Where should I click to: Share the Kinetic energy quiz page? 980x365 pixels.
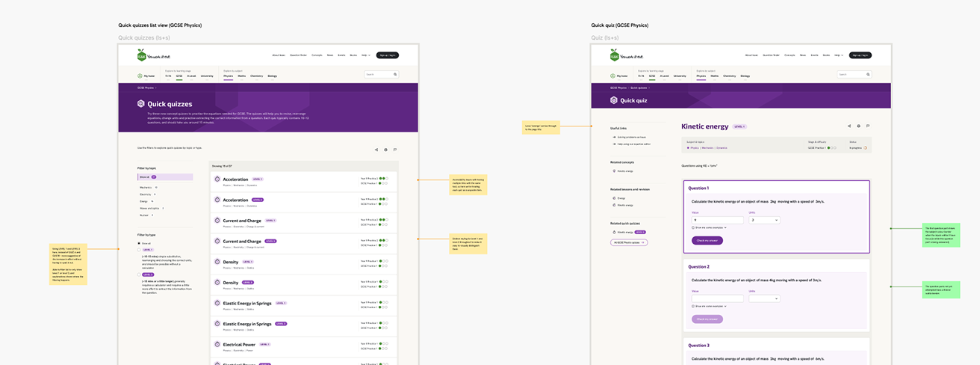click(x=849, y=126)
